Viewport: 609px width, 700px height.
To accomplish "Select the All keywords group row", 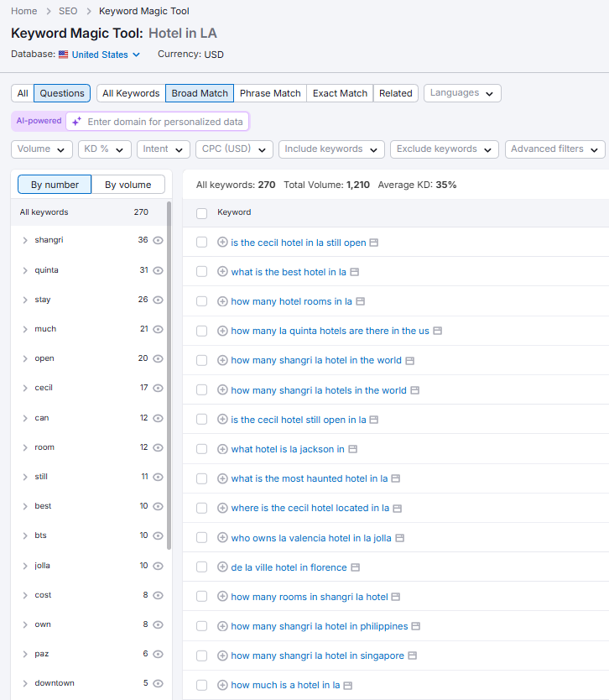I will [88, 212].
